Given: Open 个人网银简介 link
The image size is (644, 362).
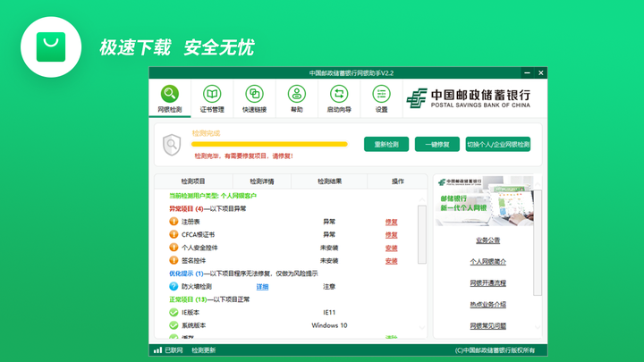Looking at the screenshot, I should coord(488,261).
